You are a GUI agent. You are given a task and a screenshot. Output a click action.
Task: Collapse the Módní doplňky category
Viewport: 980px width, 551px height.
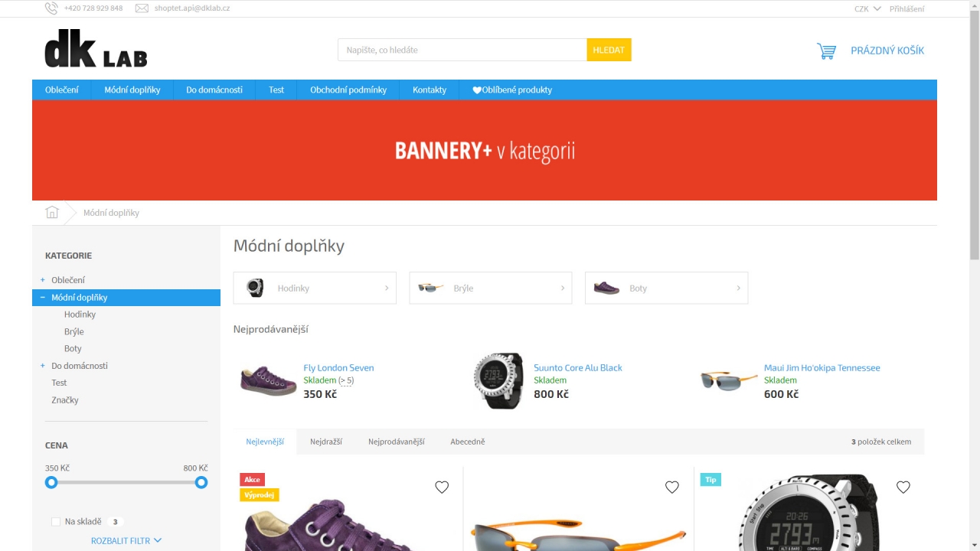tap(43, 297)
